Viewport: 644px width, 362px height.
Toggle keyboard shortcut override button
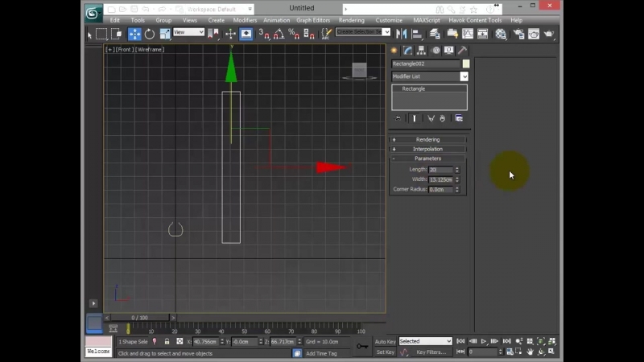[246, 34]
